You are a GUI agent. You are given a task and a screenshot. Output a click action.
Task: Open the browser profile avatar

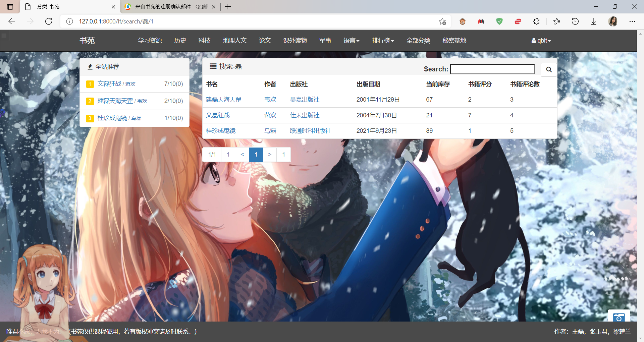click(x=613, y=21)
